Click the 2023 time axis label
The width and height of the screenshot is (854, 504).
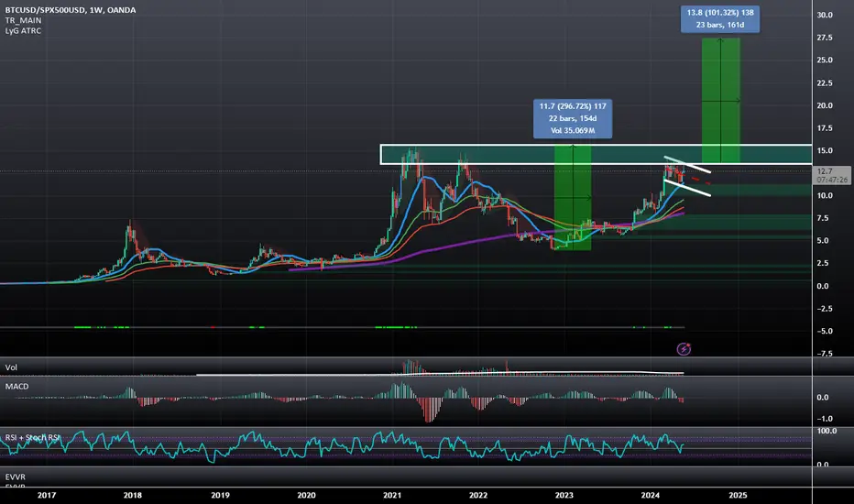click(x=564, y=495)
